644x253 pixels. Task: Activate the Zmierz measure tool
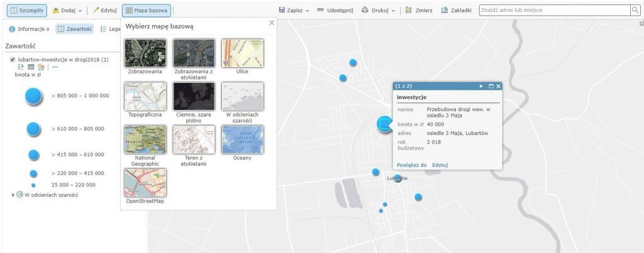coord(418,11)
